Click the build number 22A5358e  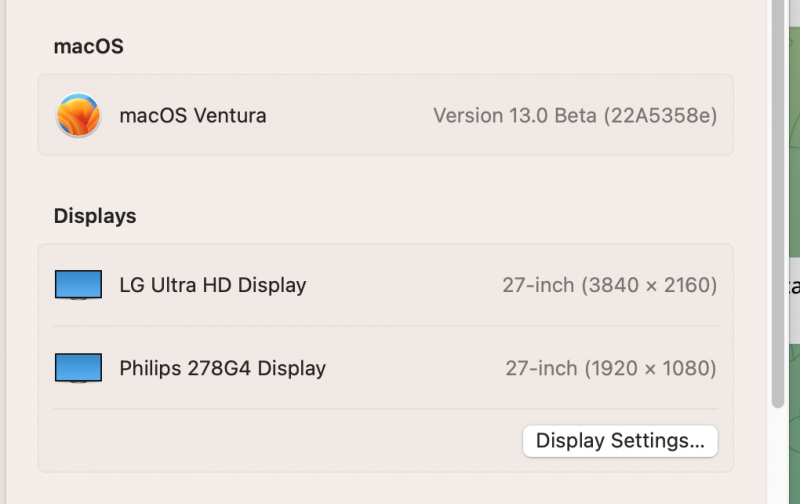[660, 115]
